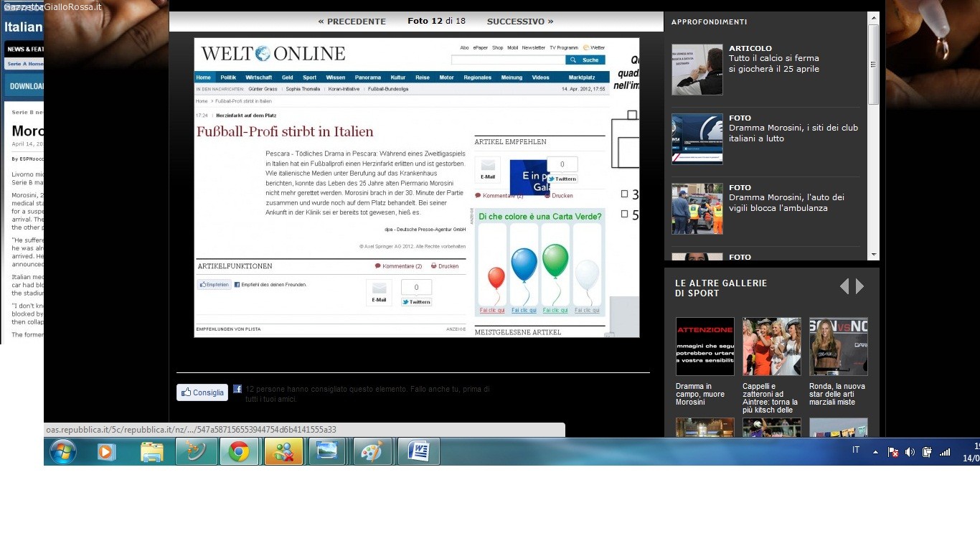Go to the Successivo photo link
The height and width of the screenshot is (551, 980).
(x=520, y=22)
